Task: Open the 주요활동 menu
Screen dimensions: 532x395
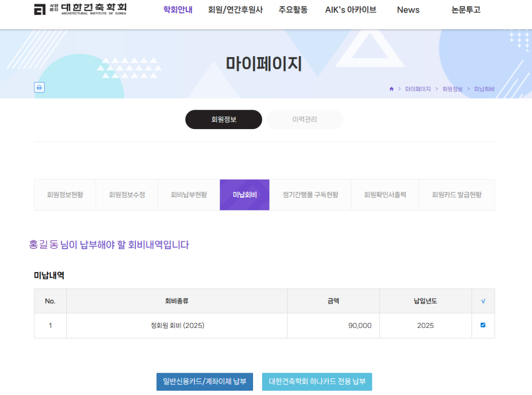Action: pyautogui.click(x=293, y=10)
